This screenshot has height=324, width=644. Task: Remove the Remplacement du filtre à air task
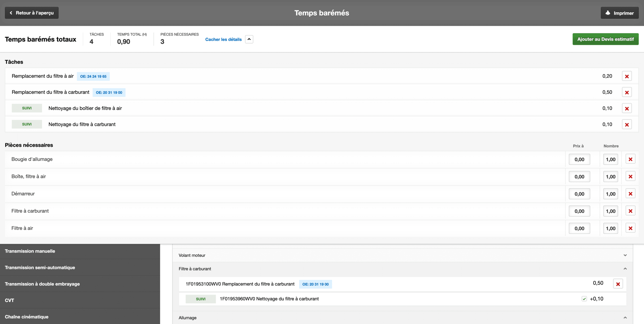coord(627,76)
